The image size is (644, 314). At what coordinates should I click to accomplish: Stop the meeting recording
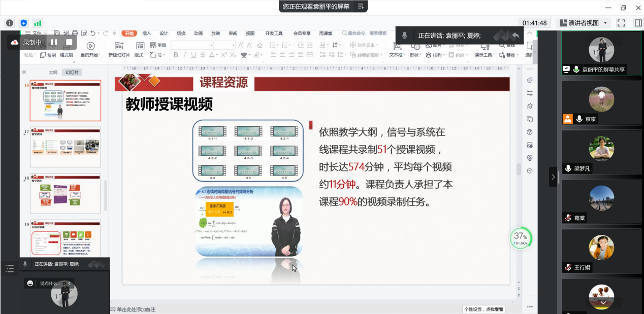[69, 42]
